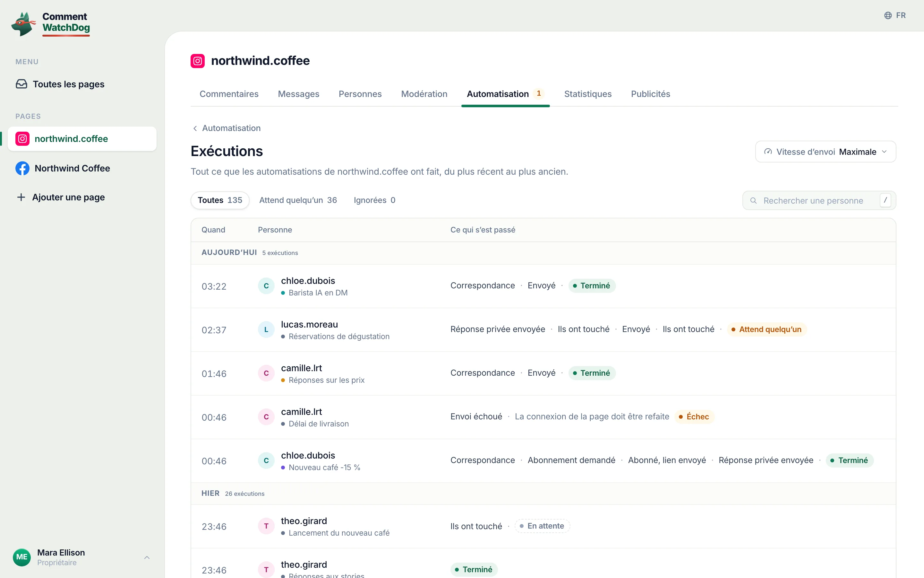The height and width of the screenshot is (578, 924).
Task: Select Northwind Coffee Facebook page
Action: point(82,168)
